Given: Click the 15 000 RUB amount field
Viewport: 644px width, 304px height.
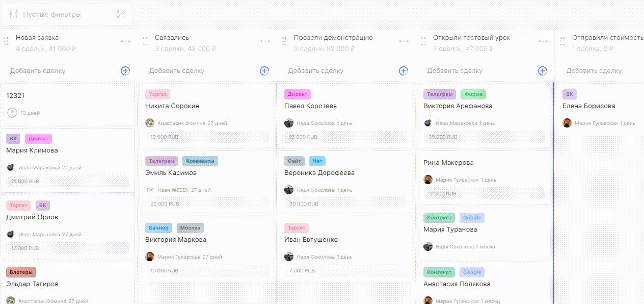Looking at the screenshot, I should tap(303, 137).
